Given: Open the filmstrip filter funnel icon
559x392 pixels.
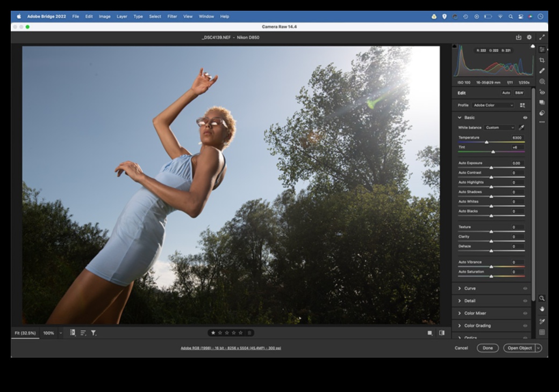Looking at the screenshot, I should coord(94,333).
